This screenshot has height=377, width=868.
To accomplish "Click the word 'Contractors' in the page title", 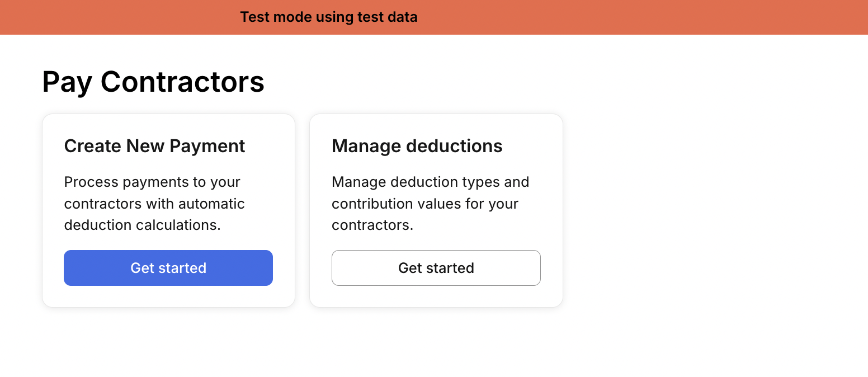I will 182,82.
